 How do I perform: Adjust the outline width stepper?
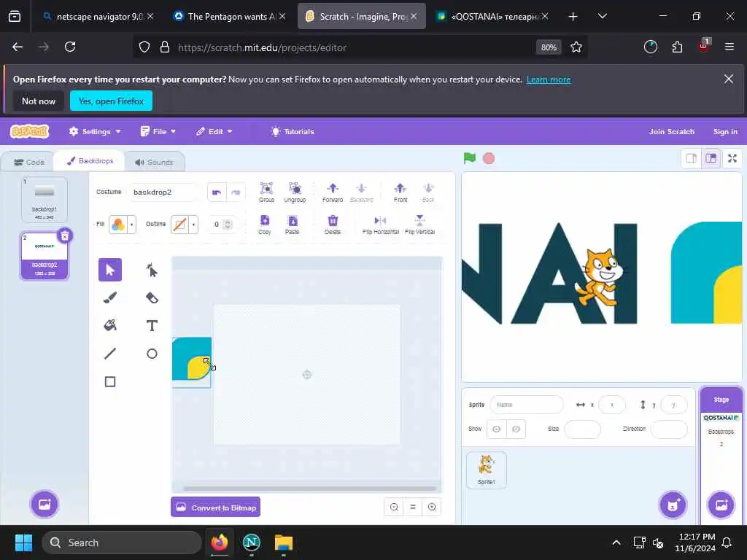tap(228, 225)
